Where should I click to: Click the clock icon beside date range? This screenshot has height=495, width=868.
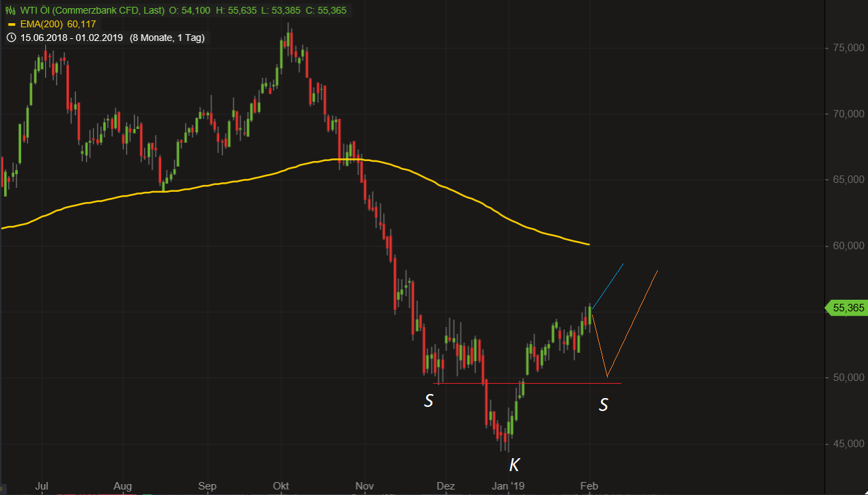(x=10, y=38)
